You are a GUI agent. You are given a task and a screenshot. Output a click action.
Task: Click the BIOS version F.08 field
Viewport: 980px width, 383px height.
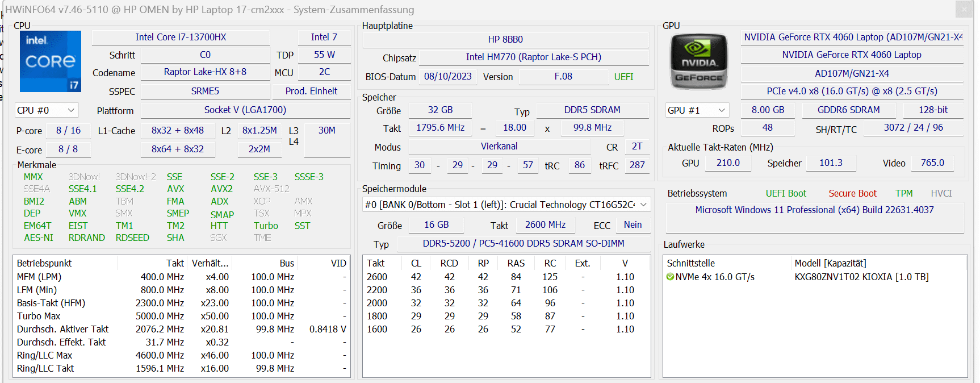pos(563,76)
